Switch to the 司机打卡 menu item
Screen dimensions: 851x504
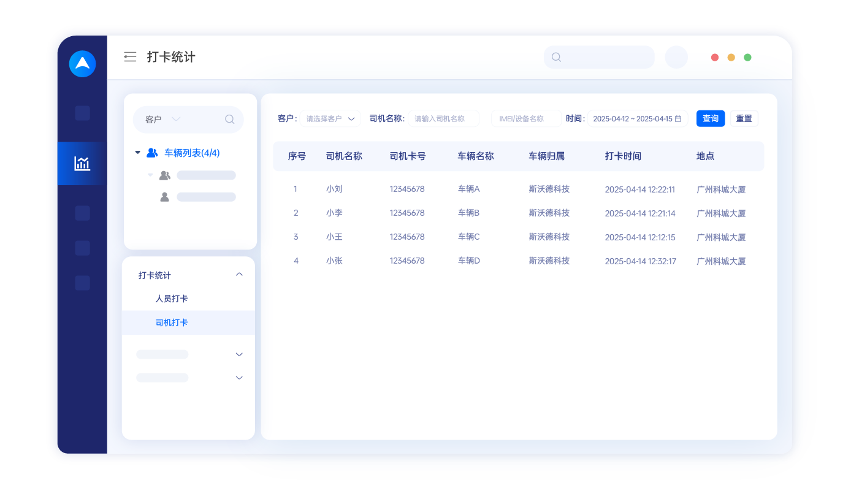(x=170, y=323)
